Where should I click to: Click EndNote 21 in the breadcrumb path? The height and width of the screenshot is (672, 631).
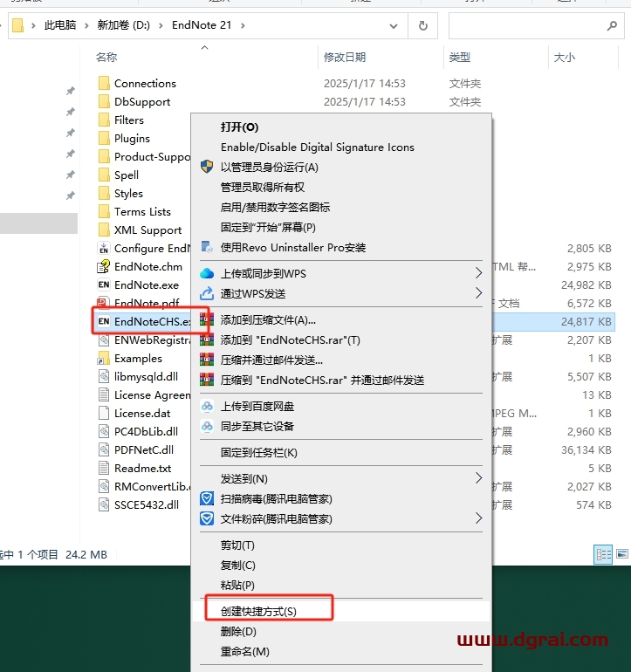click(202, 25)
